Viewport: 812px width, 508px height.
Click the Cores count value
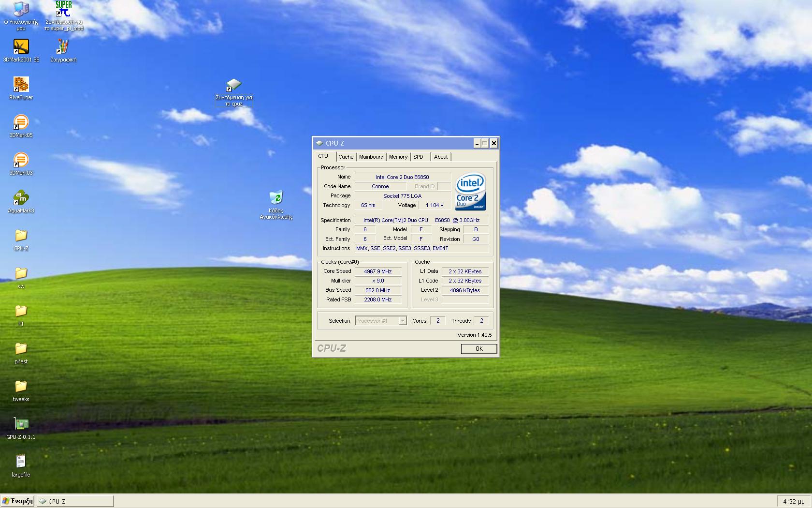438,321
